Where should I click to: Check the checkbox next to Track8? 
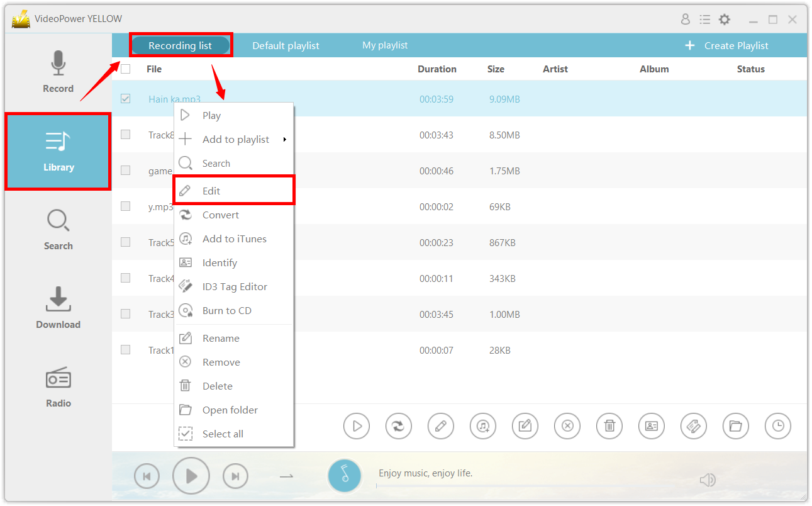pos(125,134)
